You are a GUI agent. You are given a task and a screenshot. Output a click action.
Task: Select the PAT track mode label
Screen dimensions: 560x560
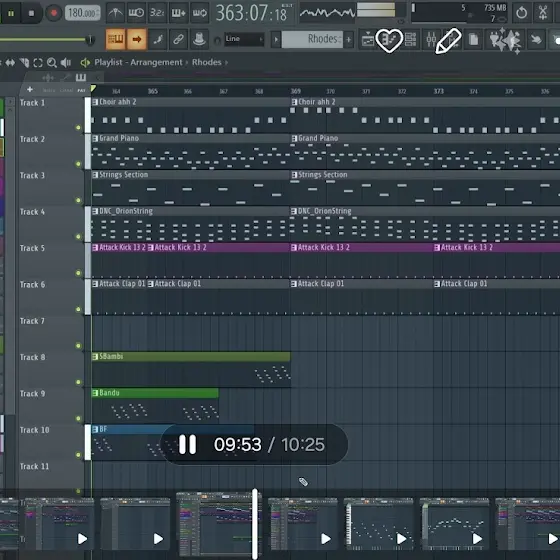click(x=81, y=90)
